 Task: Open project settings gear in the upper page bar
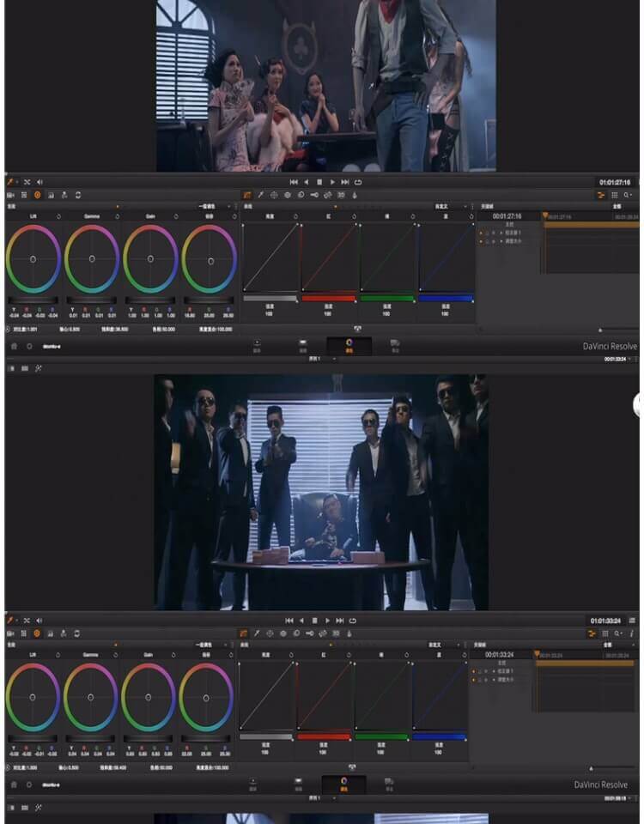(x=29, y=346)
